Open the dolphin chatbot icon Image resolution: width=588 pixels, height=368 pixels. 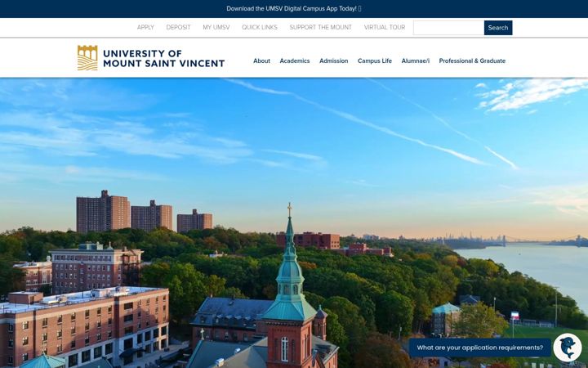[x=568, y=348]
